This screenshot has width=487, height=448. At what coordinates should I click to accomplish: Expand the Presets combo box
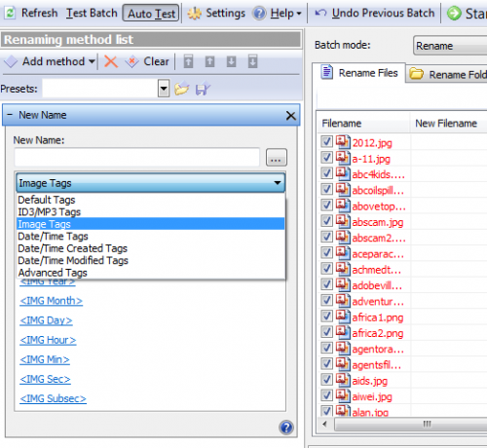point(164,89)
